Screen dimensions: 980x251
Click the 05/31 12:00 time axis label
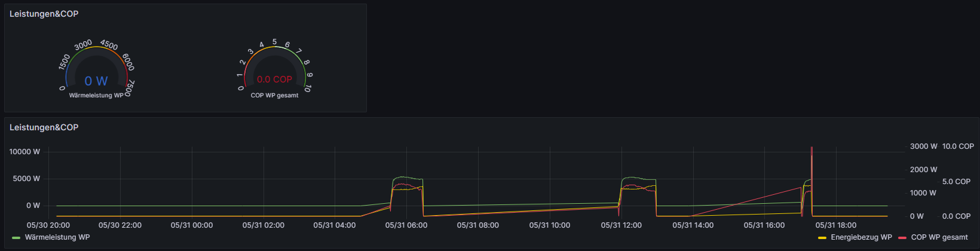621,225
